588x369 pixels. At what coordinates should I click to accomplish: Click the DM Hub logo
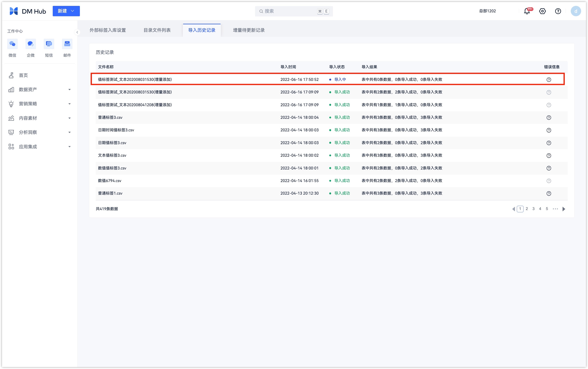28,11
